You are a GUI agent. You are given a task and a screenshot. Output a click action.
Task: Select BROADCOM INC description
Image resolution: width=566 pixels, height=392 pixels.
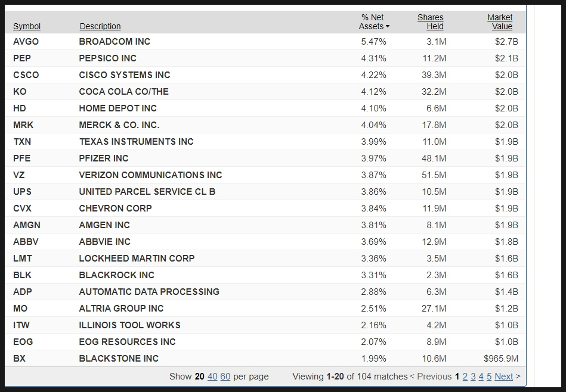[x=115, y=42]
